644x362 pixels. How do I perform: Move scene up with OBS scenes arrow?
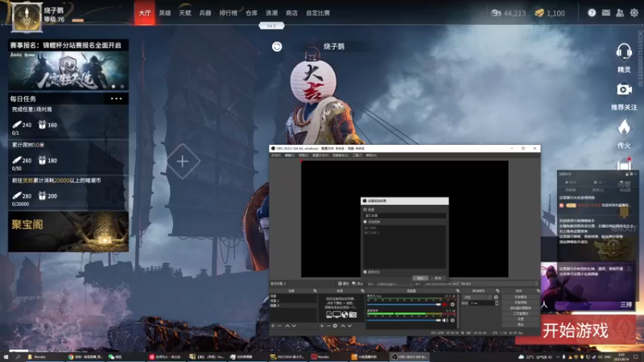click(287, 326)
